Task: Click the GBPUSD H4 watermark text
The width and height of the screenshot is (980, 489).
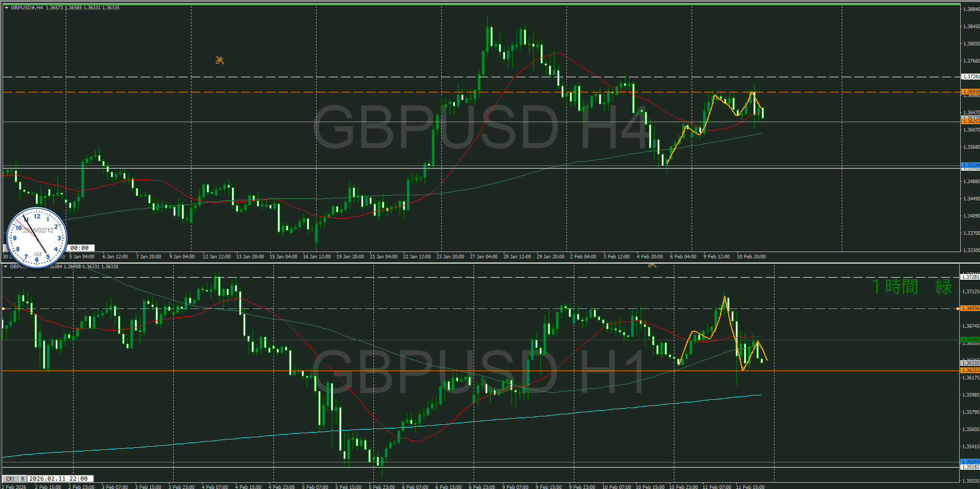Action: [480, 127]
